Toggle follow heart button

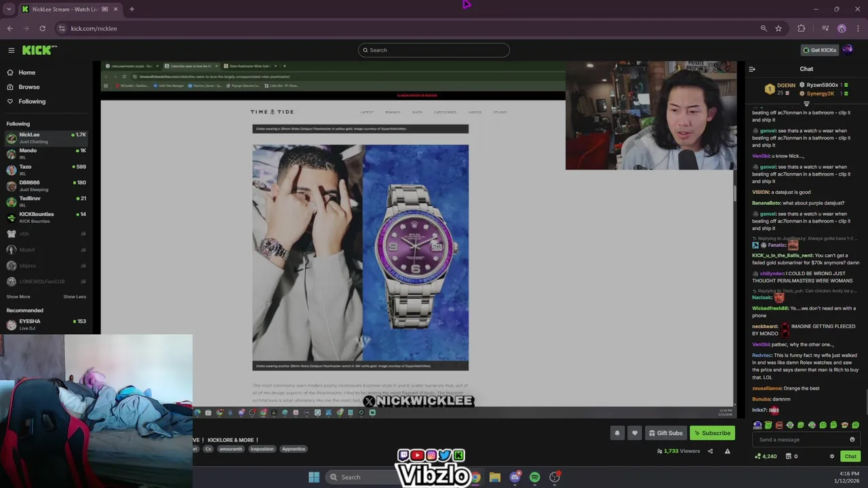[635, 433]
